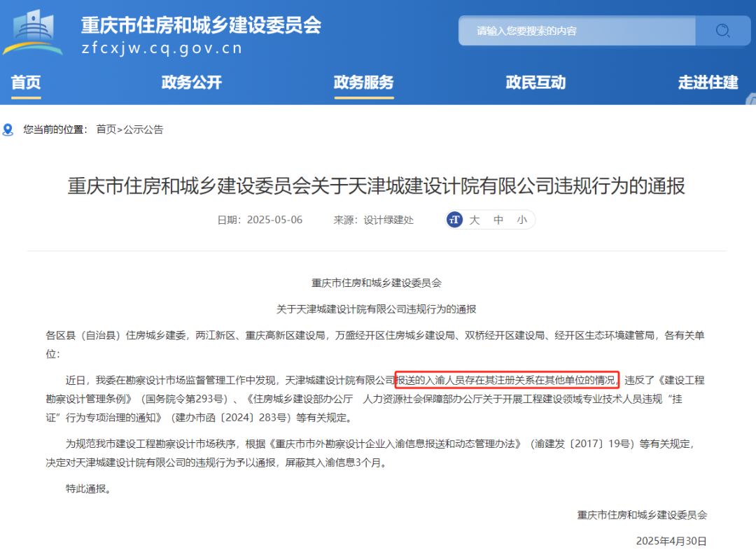The width and height of the screenshot is (756, 557).
Task: Click the magnifier search icon
Action: [x=722, y=31]
